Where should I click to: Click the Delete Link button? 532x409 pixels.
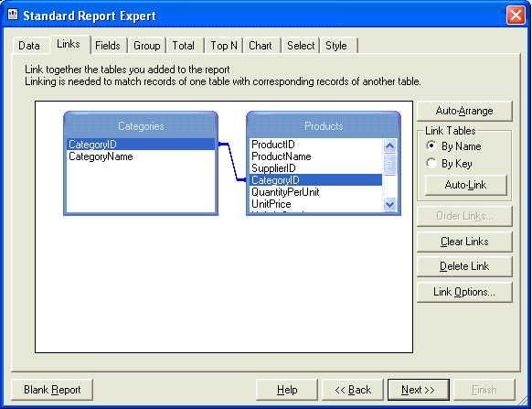[464, 266]
